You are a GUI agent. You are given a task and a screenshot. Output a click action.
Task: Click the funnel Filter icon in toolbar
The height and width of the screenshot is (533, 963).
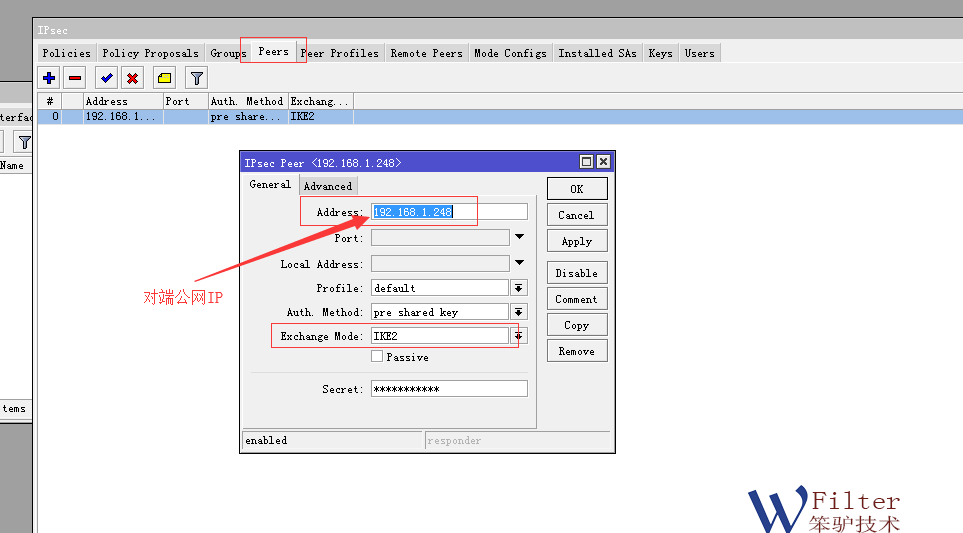pyautogui.click(x=197, y=78)
